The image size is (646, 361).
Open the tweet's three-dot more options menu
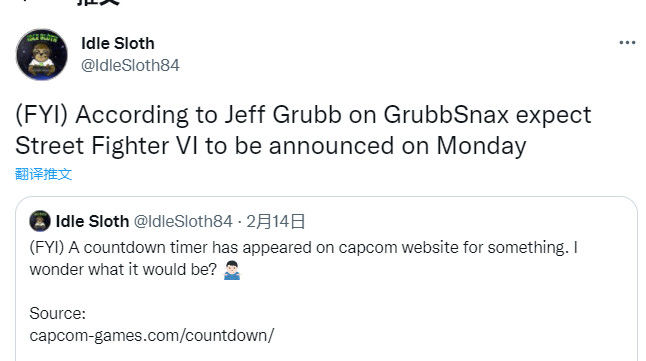click(x=627, y=42)
